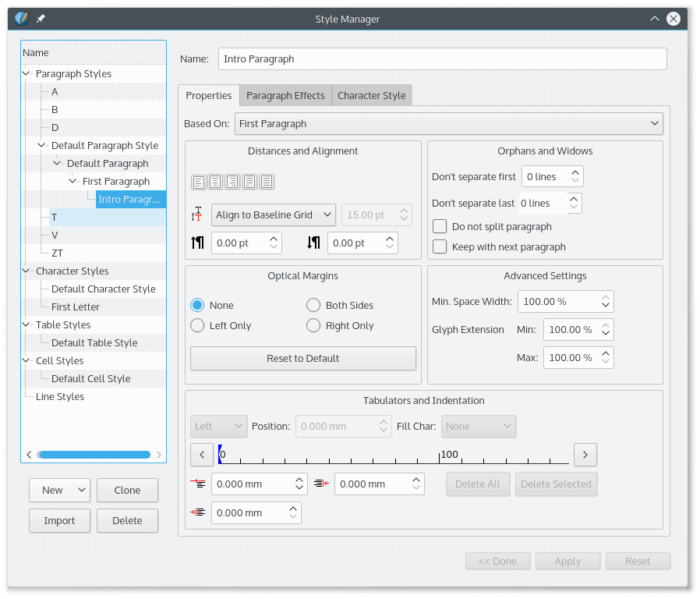
Task: Click the Reset to Default button
Action: pos(302,358)
